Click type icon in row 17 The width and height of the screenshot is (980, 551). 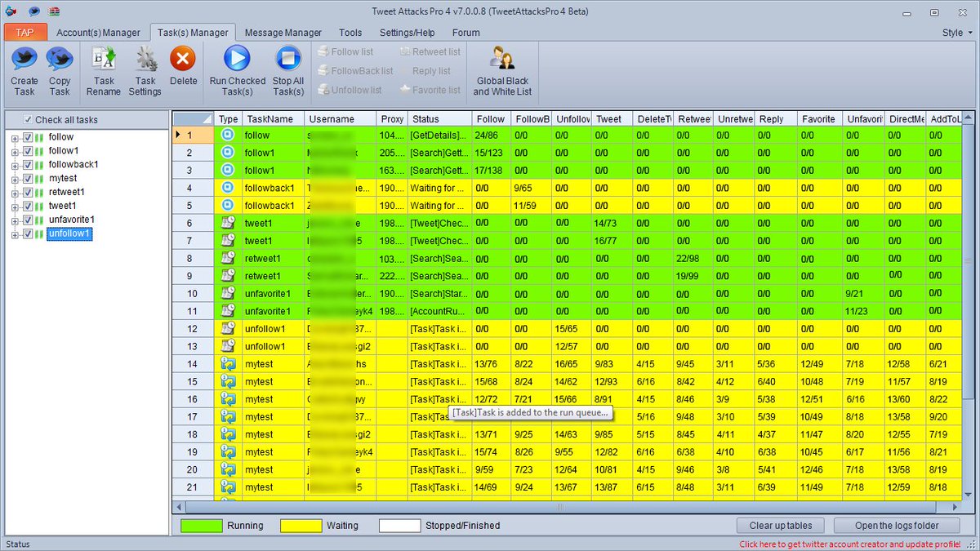coord(229,416)
